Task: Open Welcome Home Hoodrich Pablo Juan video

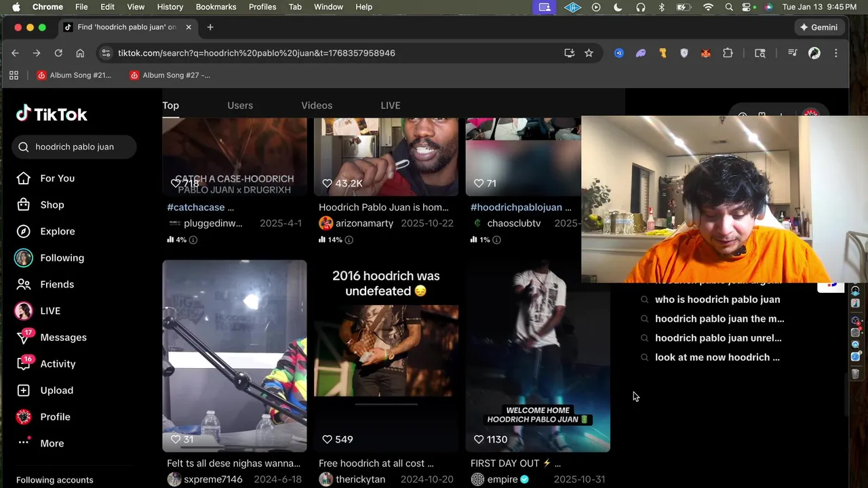Action: (x=538, y=356)
